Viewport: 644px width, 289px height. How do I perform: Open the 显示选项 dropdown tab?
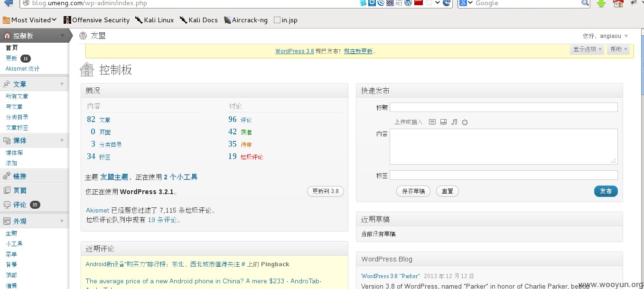[587, 49]
